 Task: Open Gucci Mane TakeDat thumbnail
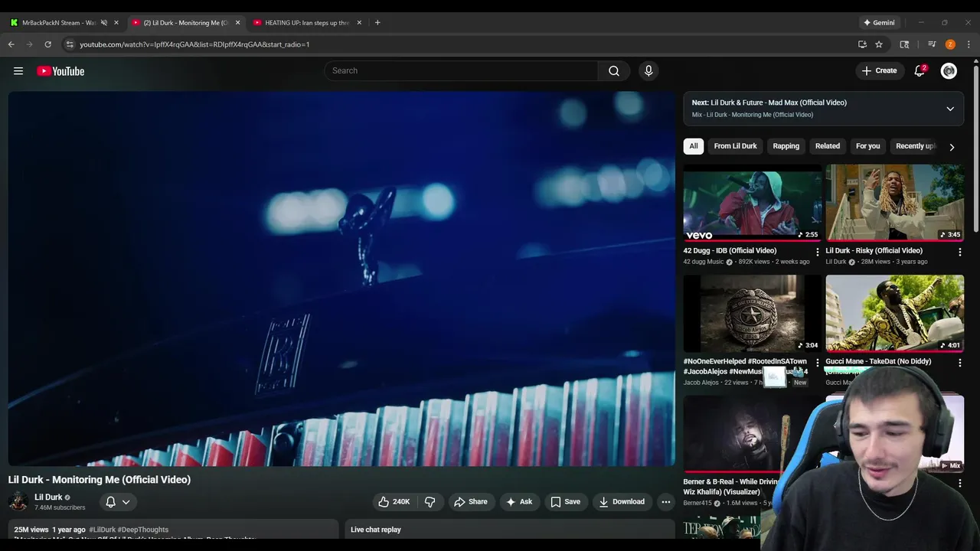(895, 314)
